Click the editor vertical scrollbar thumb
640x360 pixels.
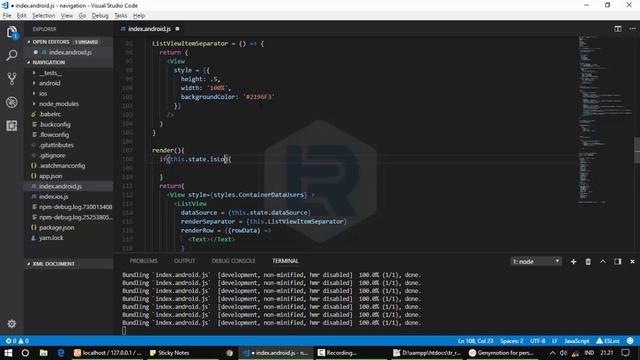(637, 150)
